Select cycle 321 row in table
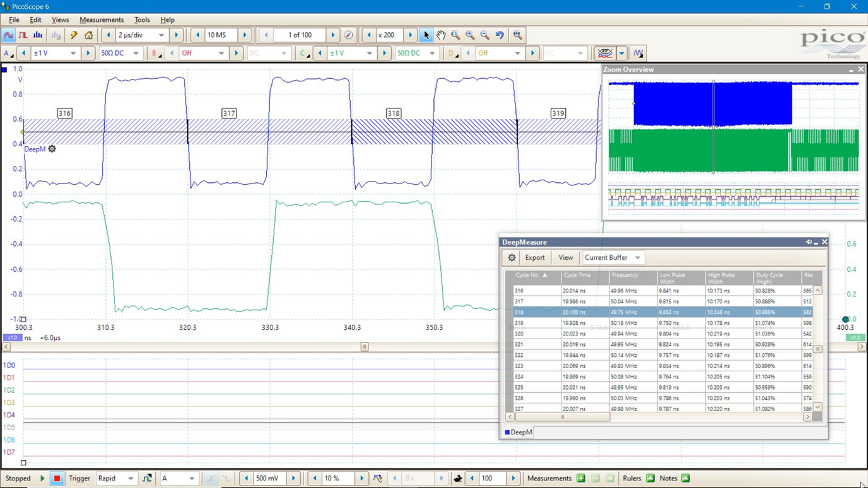This screenshot has width=868, height=488. point(536,345)
